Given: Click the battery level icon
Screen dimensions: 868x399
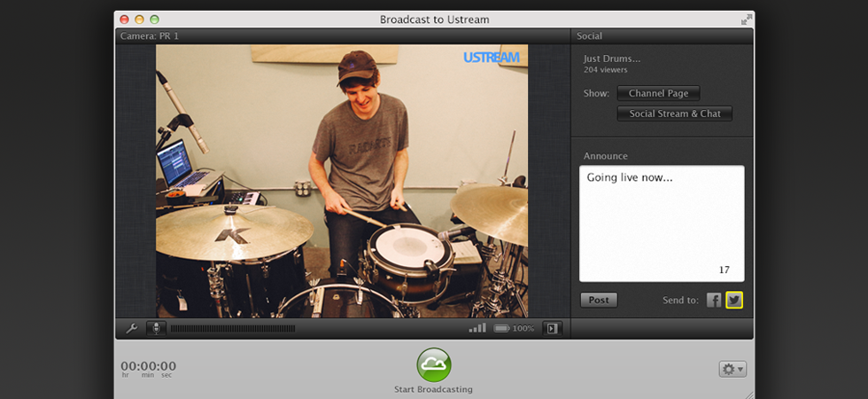Looking at the screenshot, I should point(501,329).
